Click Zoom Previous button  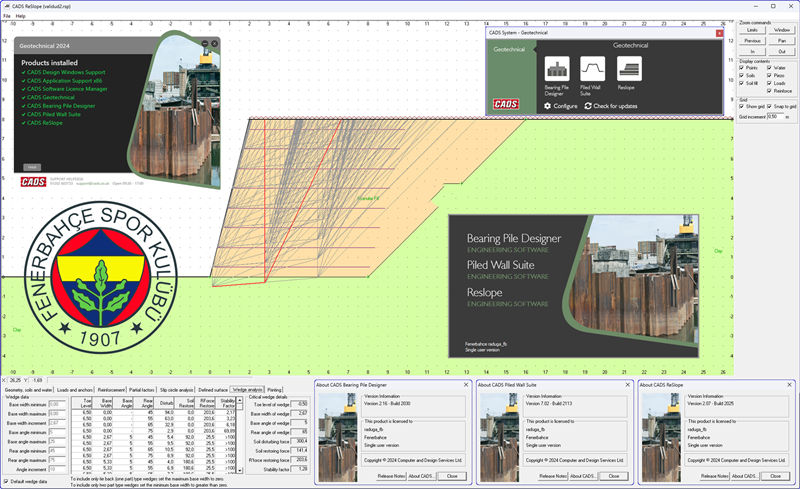752,41
